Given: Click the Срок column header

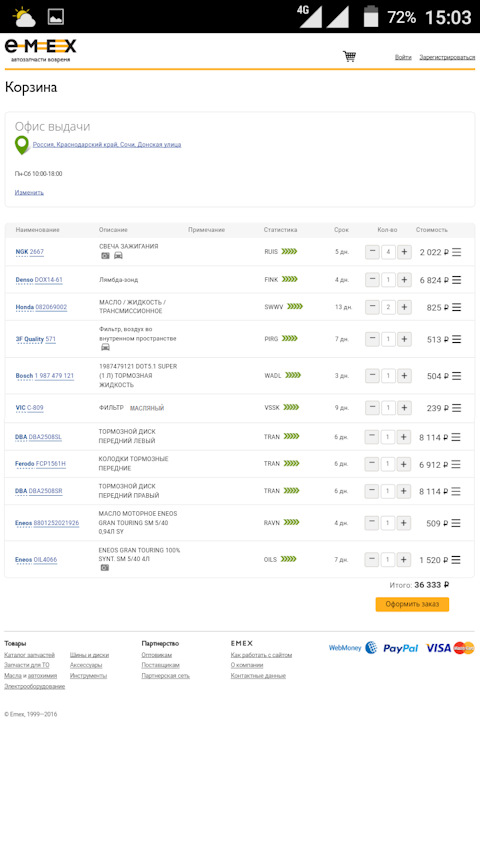Looking at the screenshot, I should point(341,230).
